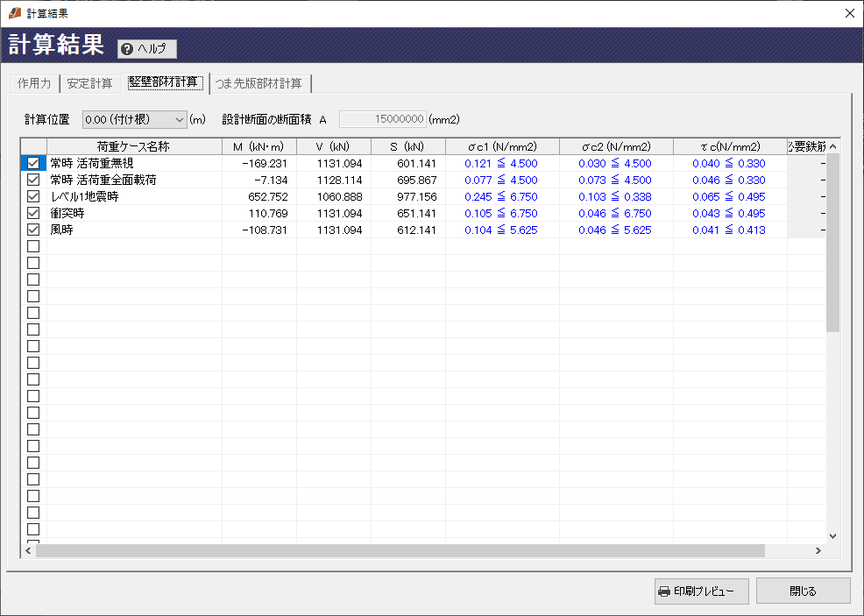Screen dimensions: 864x616
Task: Uncheck the 風時 checkbox
Action: [x=33, y=230]
